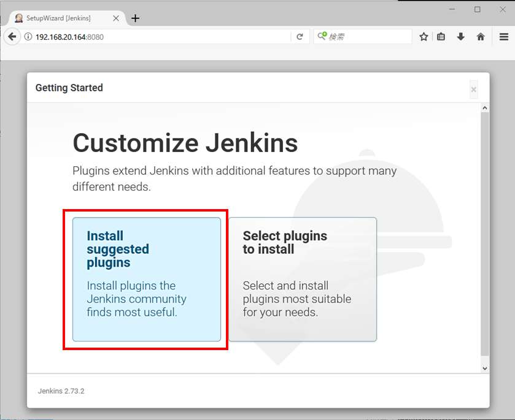Maximize the browser window
Viewport: 515px width, 420px height.
pyautogui.click(x=477, y=9)
